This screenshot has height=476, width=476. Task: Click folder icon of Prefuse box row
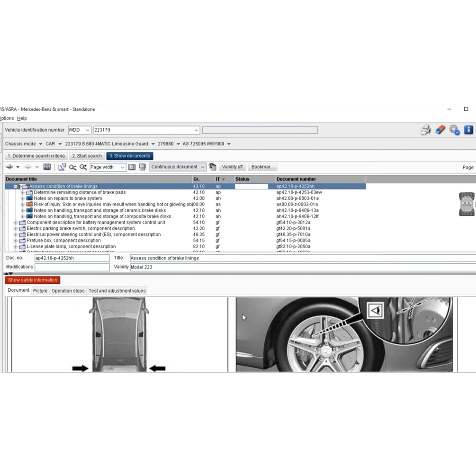(22, 241)
